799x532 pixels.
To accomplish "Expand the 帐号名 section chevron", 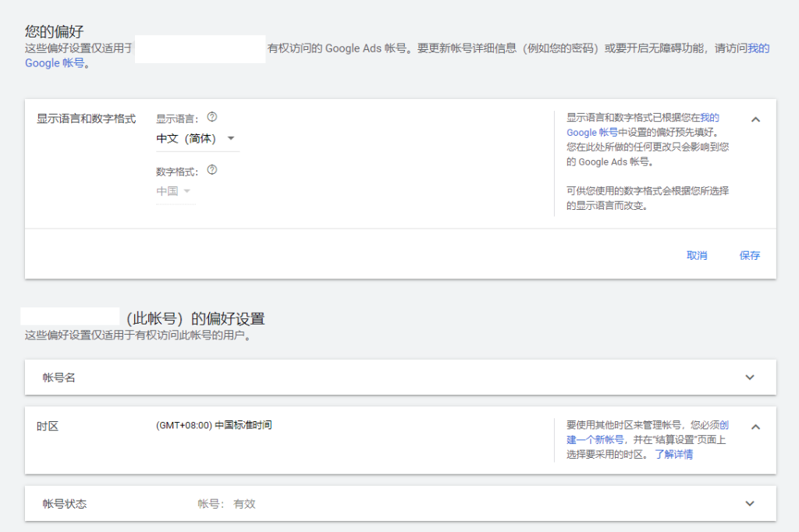I will click(x=750, y=378).
